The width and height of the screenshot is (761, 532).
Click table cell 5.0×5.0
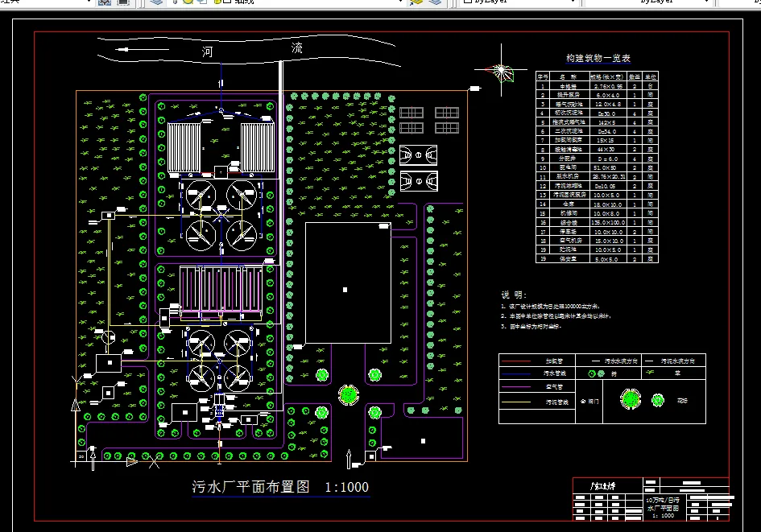(x=608, y=259)
